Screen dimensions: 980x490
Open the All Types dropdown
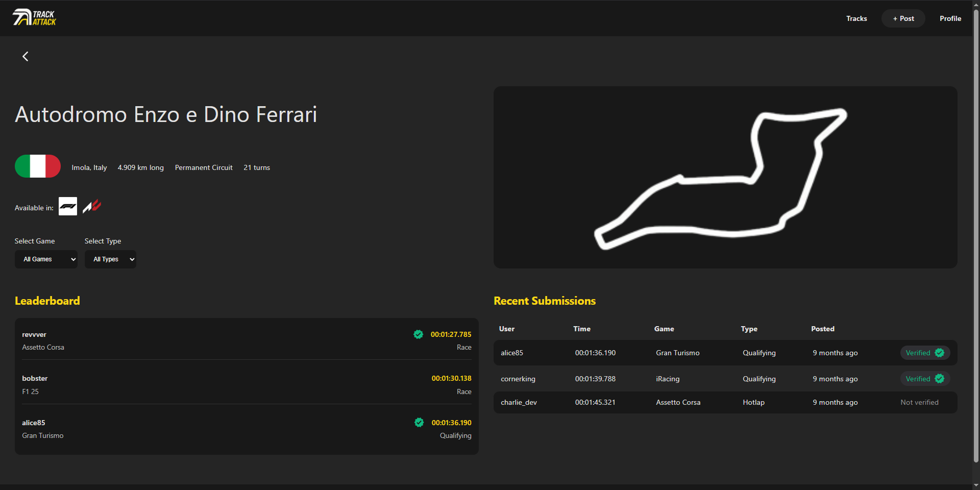coord(110,259)
